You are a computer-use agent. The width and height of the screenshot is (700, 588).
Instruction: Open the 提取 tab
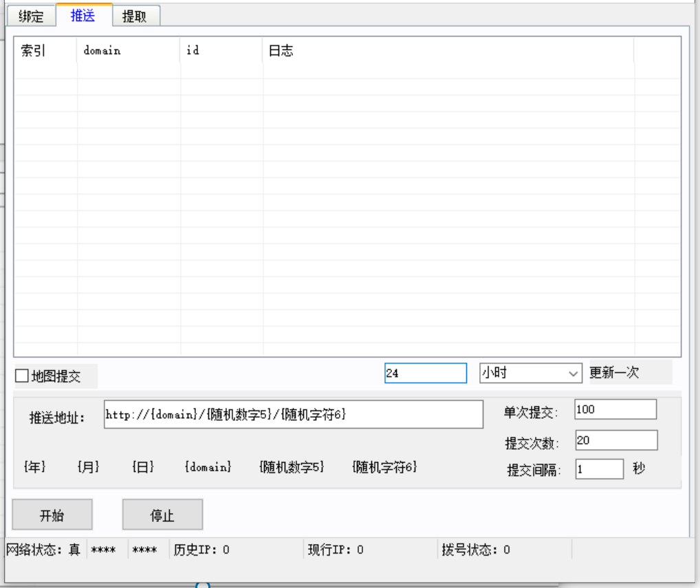pos(135,17)
